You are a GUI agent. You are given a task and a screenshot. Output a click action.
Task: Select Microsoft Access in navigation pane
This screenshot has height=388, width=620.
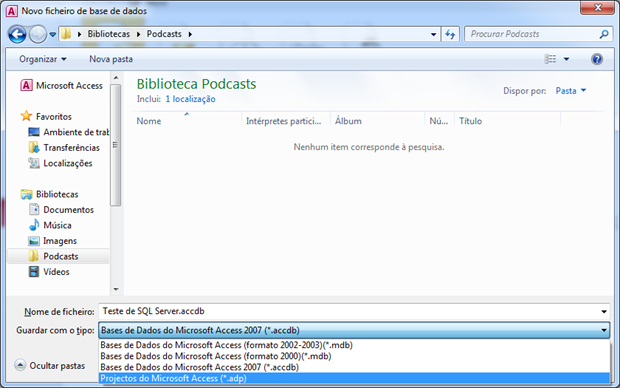click(62, 85)
